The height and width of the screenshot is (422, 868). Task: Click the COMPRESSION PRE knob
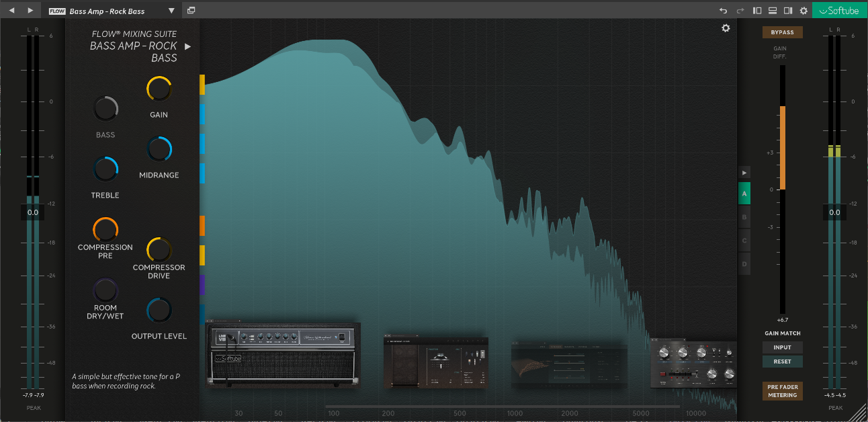(x=105, y=230)
